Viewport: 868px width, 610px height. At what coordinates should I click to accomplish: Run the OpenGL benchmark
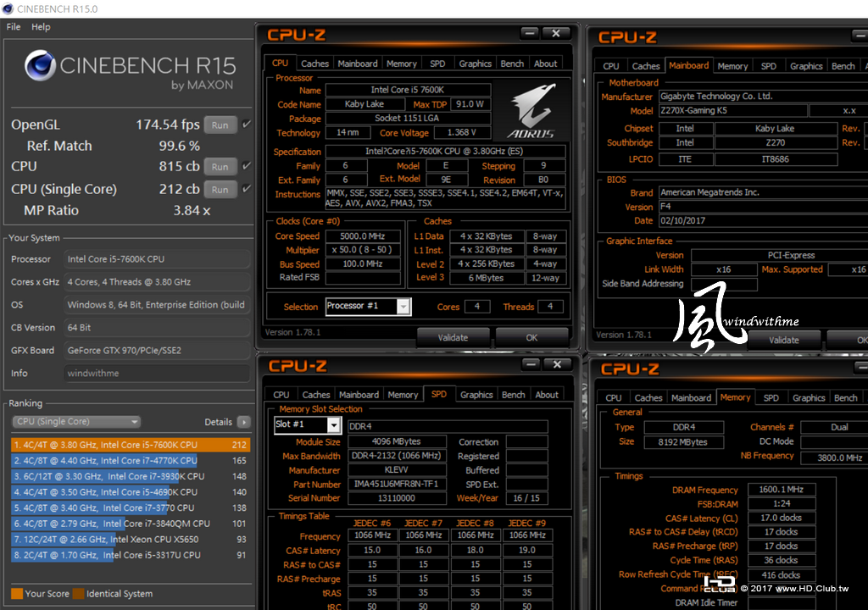point(220,125)
